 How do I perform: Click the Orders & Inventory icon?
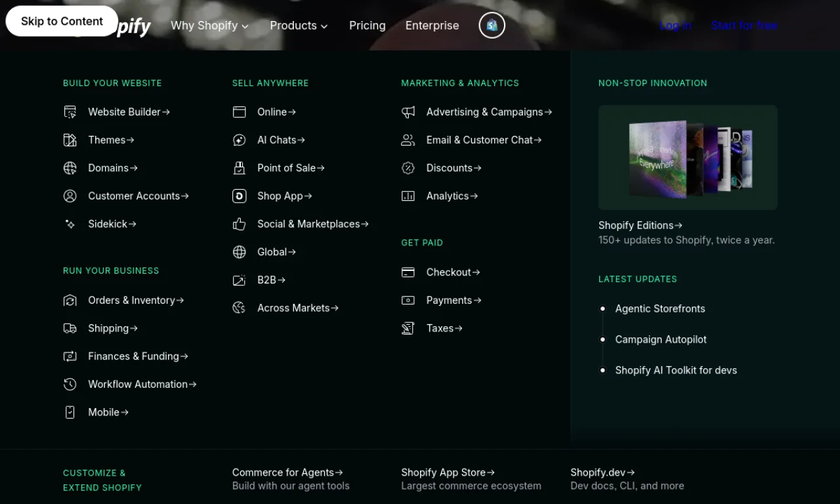point(70,301)
